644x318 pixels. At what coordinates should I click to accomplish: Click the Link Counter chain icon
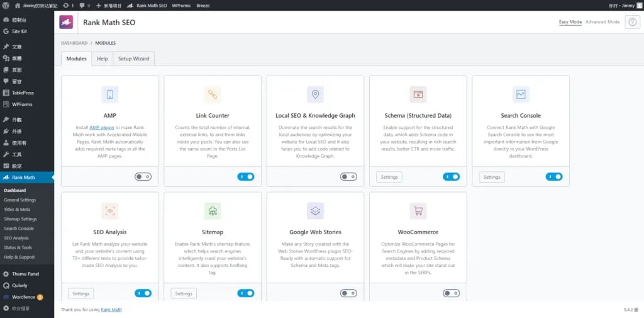click(x=213, y=94)
